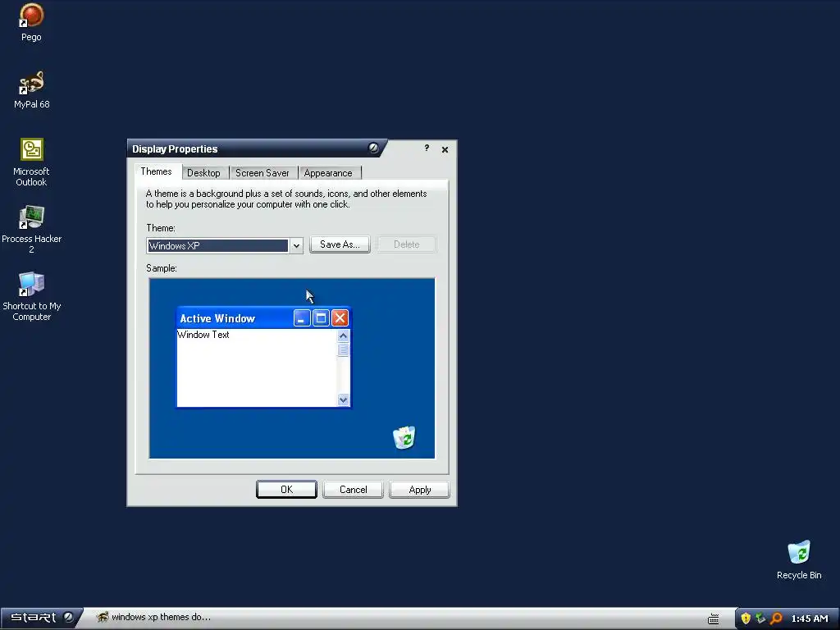Switch to the Appearance tab
This screenshot has height=630, width=840.
(x=328, y=172)
